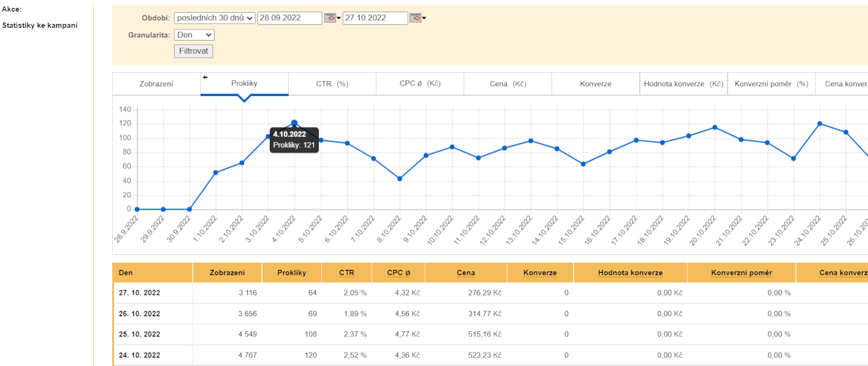868x366 pixels.
Task: Expand the Období preset dropdown
Action: [215, 18]
